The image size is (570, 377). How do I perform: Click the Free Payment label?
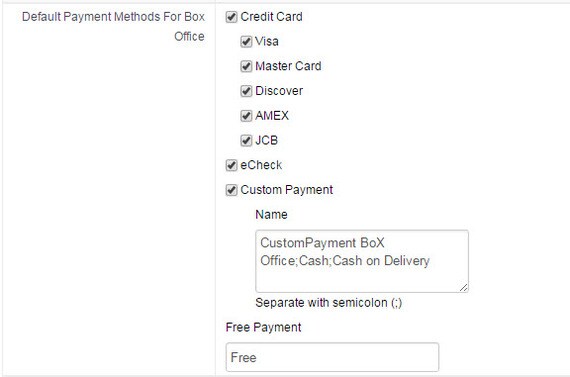(x=263, y=327)
